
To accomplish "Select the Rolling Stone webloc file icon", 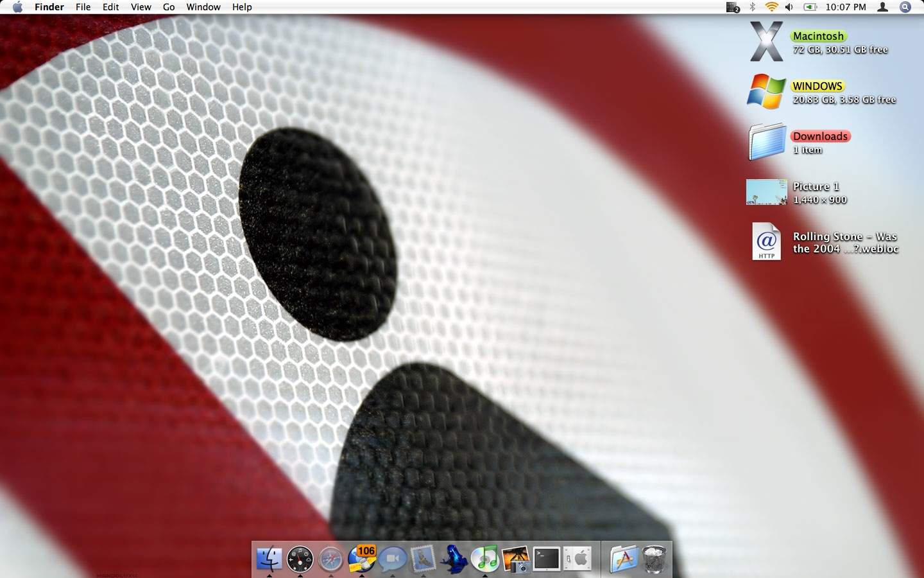I will click(767, 241).
